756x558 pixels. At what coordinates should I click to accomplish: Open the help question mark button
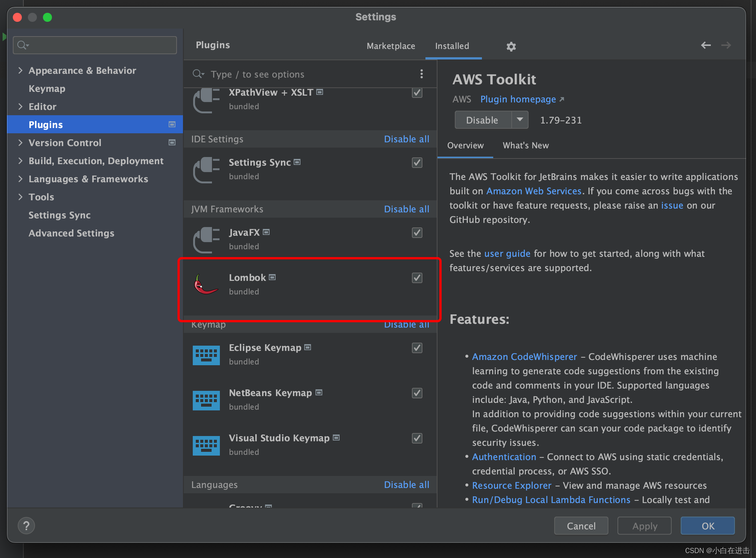point(26,526)
